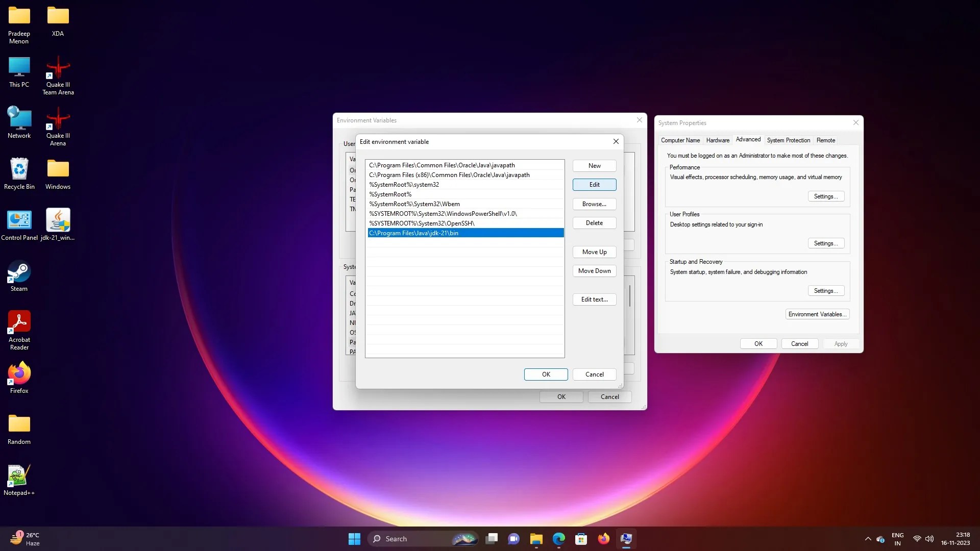Open Microsoft Edge from the taskbar

(559, 538)
